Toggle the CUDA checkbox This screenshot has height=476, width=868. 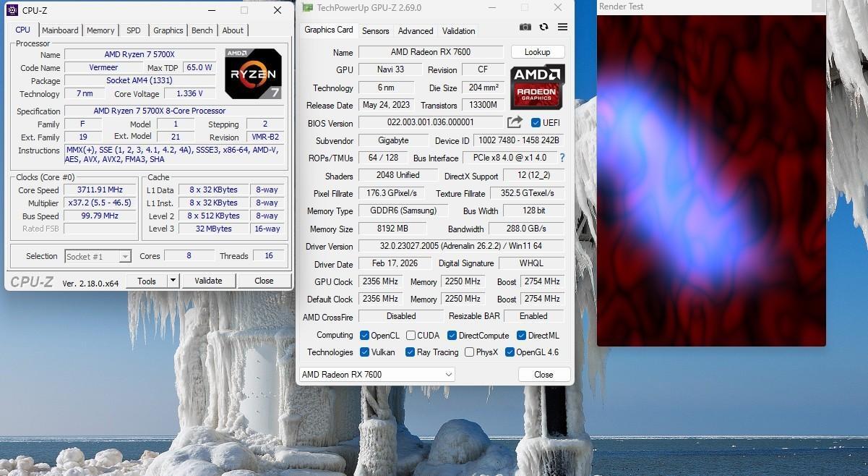point(411,336)
